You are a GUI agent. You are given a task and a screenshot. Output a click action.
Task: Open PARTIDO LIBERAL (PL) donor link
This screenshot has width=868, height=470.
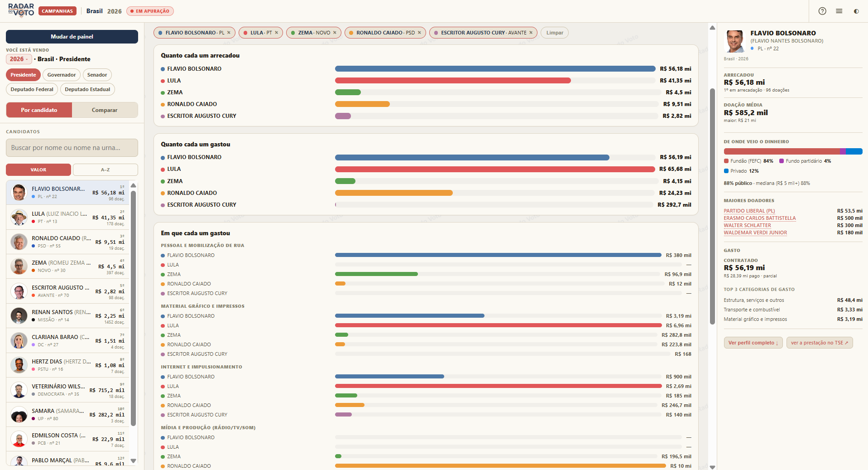(x=749, y=211)
